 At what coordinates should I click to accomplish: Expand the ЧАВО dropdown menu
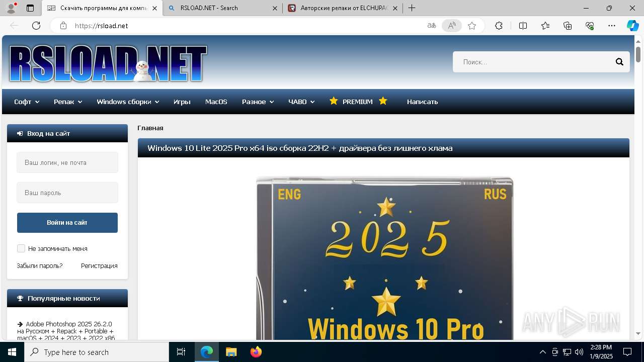(x=301, y=102)
